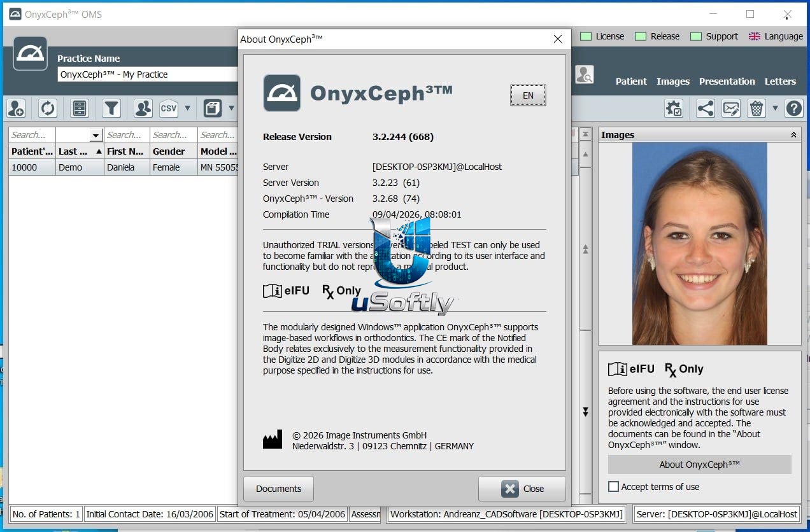This screenshot has width=810, height=532.
Task: Click the About OnyxCeph button in right panel
Action: click(x=699, y=465)
